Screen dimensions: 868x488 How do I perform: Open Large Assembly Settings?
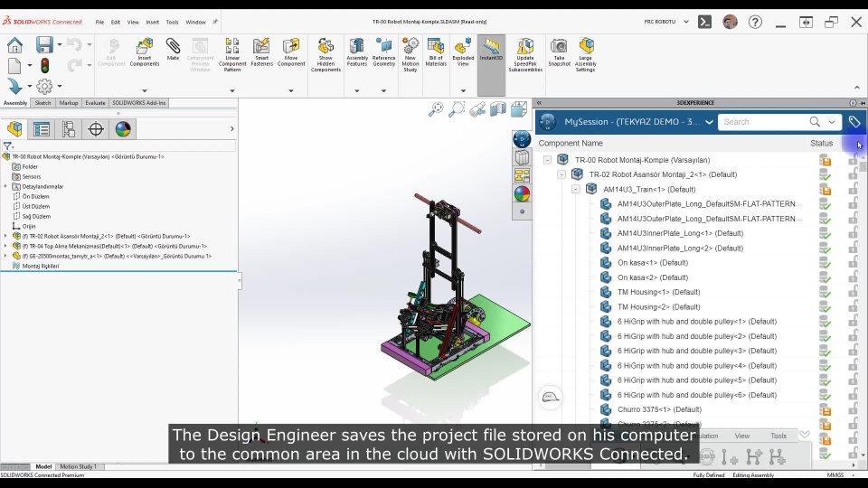586,55
